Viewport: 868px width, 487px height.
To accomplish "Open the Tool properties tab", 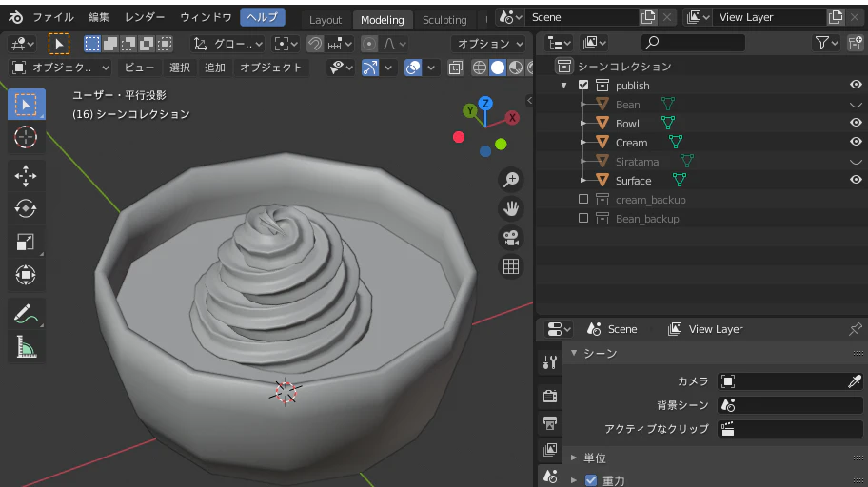I will (550, 362).
